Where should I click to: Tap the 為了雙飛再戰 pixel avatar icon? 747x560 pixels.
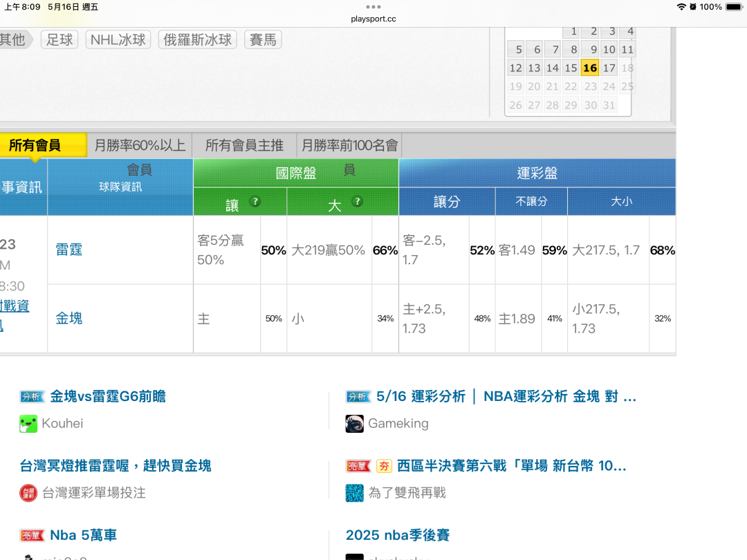pyautogui.click(x=354, y=493)
